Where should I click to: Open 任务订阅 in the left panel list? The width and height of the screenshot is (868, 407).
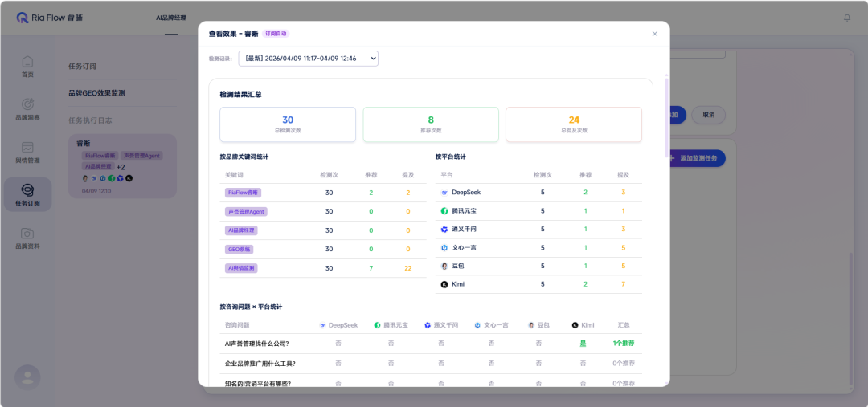82,67
